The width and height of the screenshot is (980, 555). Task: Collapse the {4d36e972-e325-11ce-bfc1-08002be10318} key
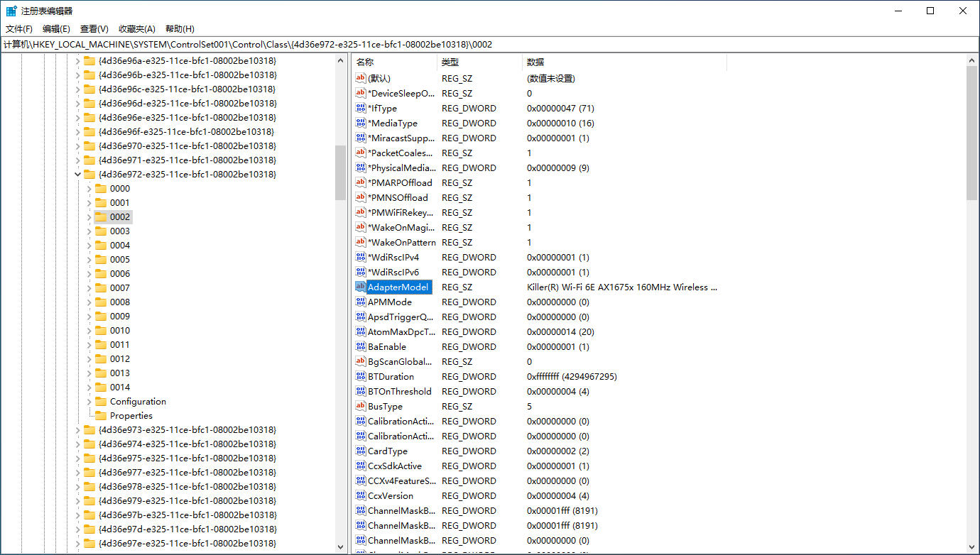(x=77, y=174)
